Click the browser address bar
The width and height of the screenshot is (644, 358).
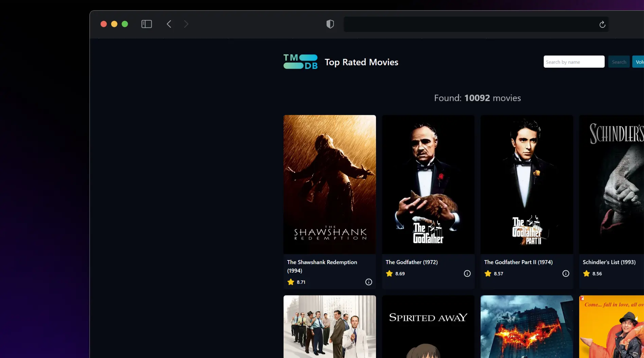point(476,24)
